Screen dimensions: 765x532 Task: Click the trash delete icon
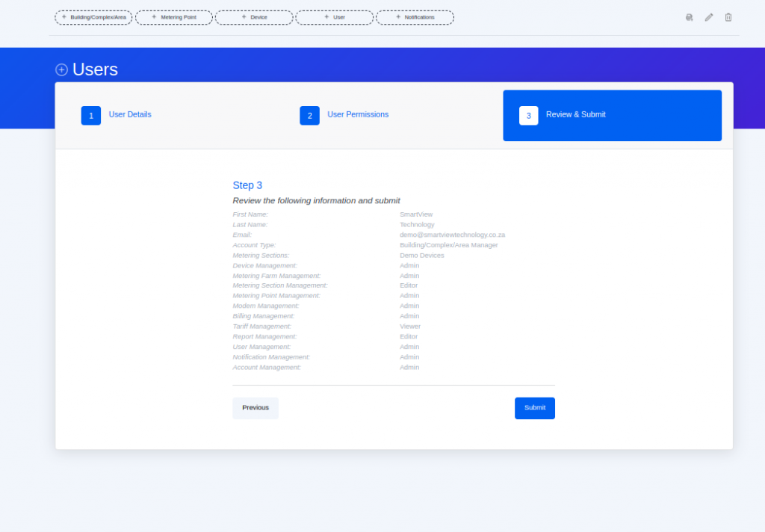pos(728,18)
